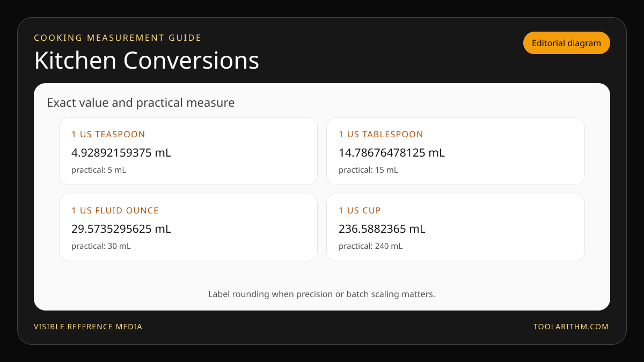Click the 236.5882365 mL value
Viewport: 644px width, 362px height.
382,229
